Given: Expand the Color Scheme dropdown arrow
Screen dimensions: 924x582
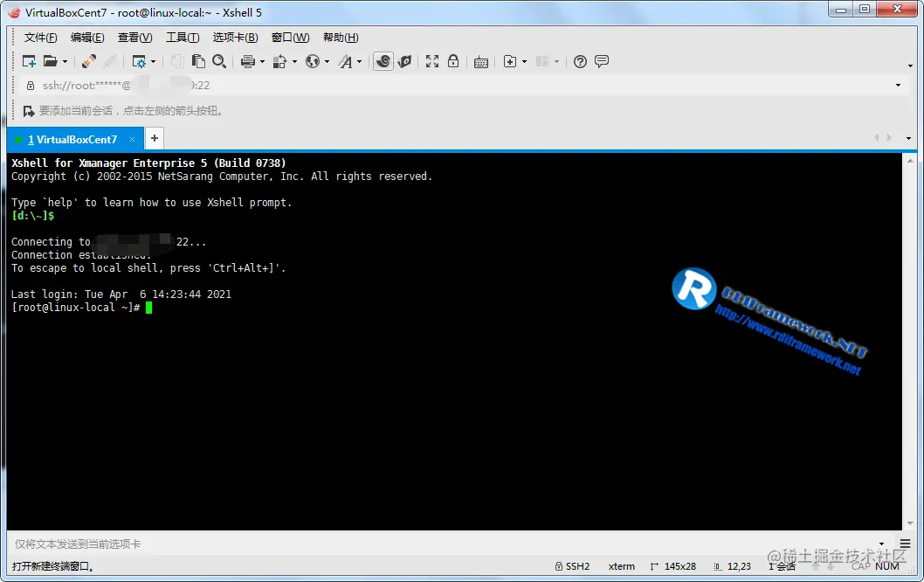Looking at the screenshot, I should pos(294,62).
